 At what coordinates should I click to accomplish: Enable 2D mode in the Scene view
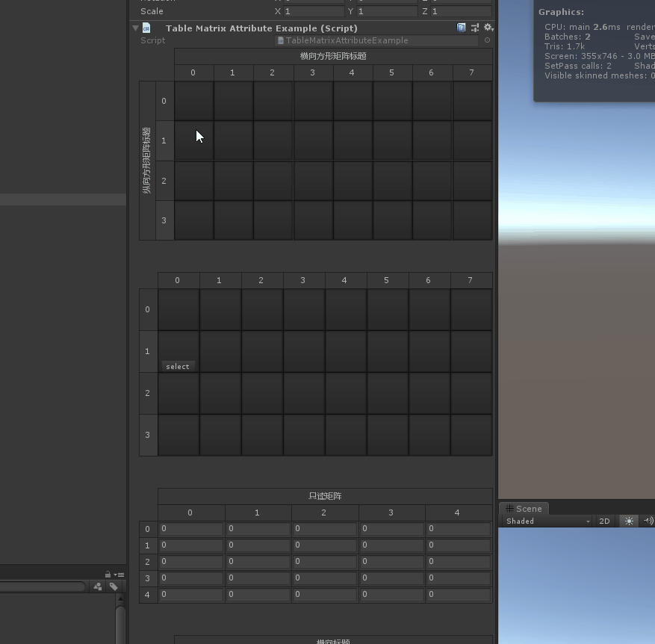[x=605, y=521]
